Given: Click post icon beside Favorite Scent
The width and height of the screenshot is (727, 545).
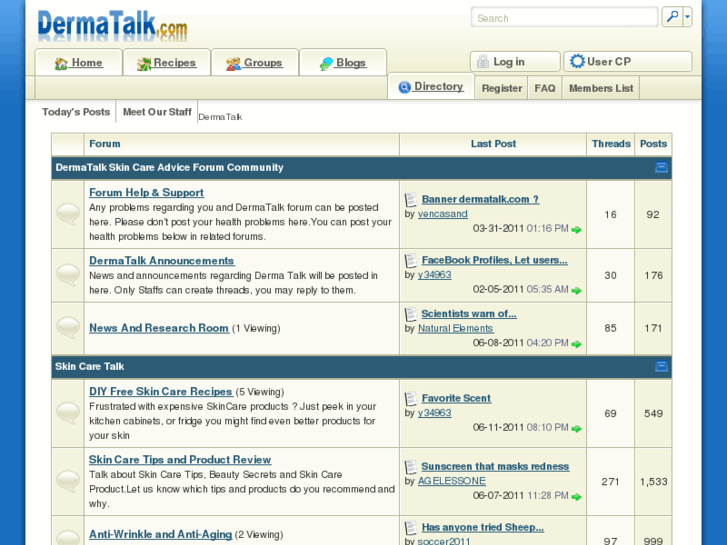Looking at the screenshot, I should click(411, 399).
